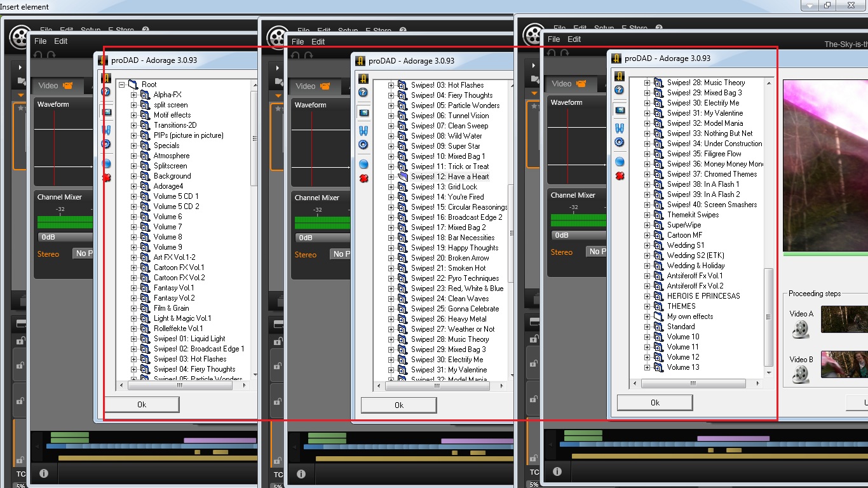
Task: Click the red X icon in right dialog sidebar
Action: tap(620, 176)
